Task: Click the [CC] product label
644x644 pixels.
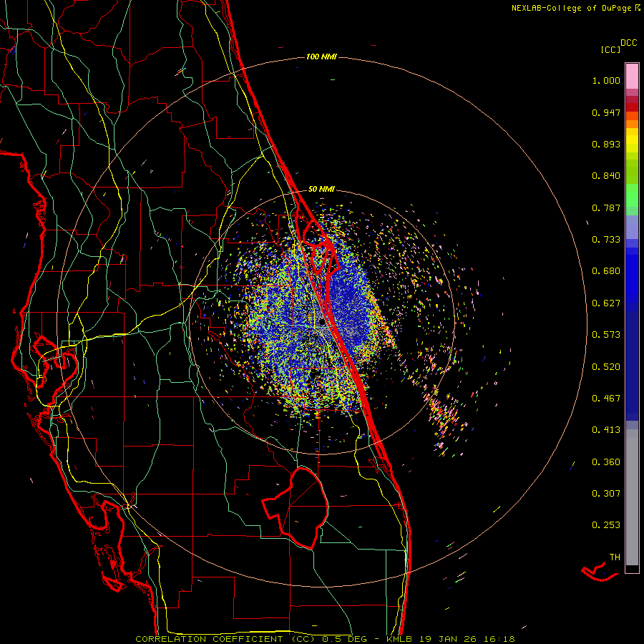Action: pos(610,49)
